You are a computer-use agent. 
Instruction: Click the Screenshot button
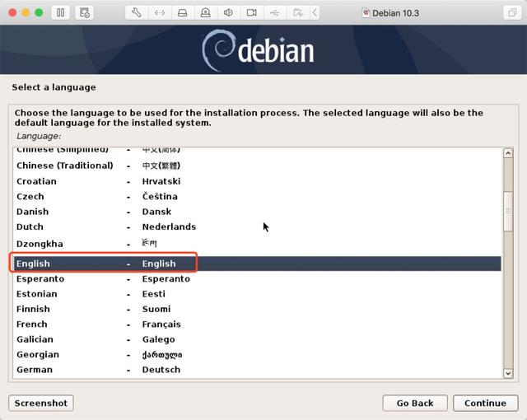pyautogui.click(x=41, y=403)
